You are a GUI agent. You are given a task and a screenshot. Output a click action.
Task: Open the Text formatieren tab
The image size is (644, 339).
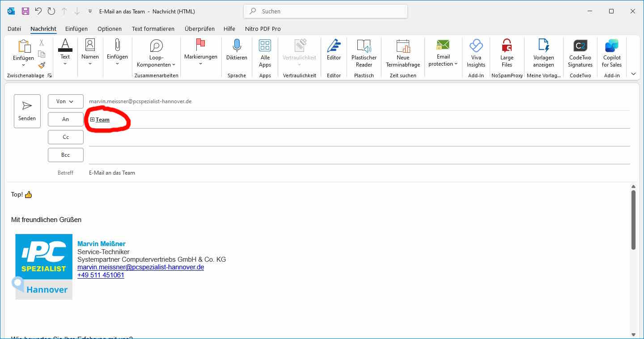(153, 29)
